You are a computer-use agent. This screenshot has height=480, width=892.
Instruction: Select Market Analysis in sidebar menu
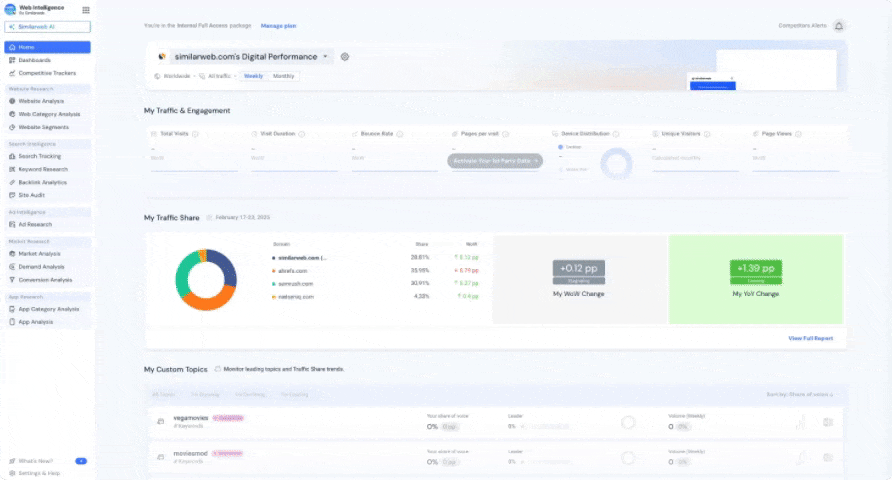pyautogui.click(x=40, y=254)
